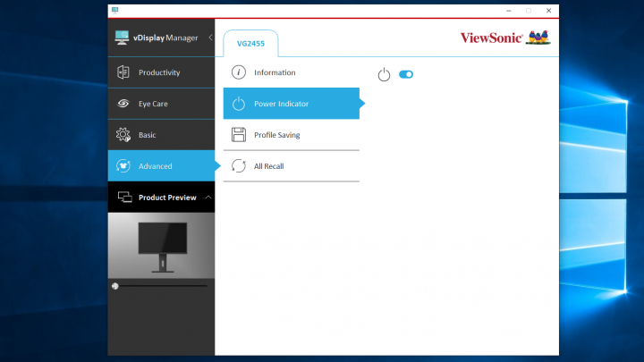The width and height of the screenshot is (644, 362).
Task: Click the ViewSonic birds logo
Action: coord(538,38)
